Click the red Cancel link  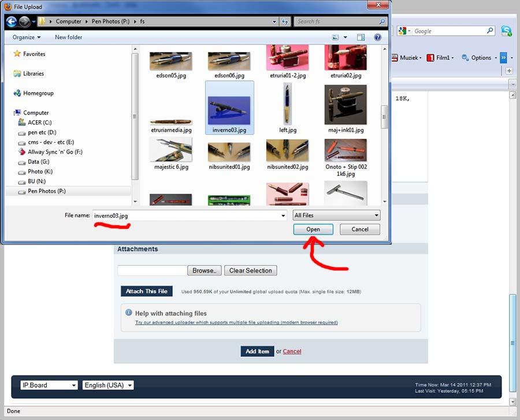pos(292,351)
